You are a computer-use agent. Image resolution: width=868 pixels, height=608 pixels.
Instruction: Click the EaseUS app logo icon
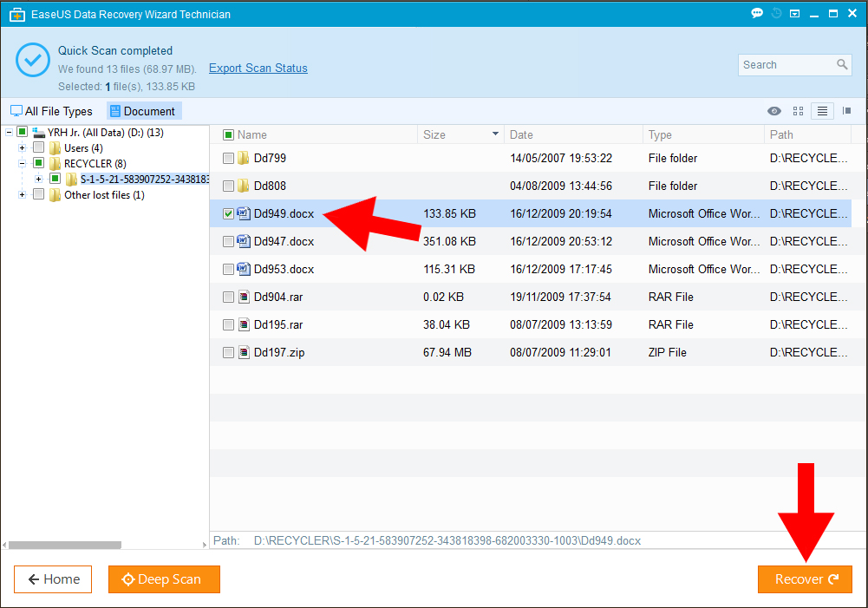click(x=17, y=15)
